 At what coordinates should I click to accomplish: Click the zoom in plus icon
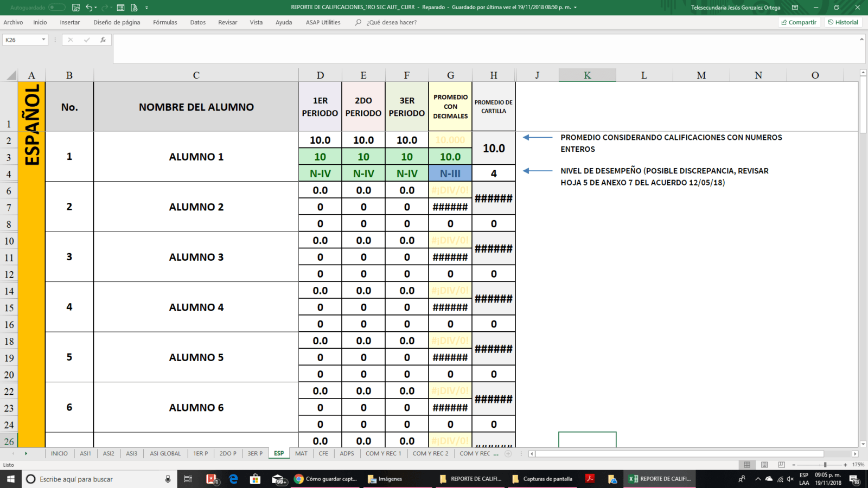pos(845,465)
